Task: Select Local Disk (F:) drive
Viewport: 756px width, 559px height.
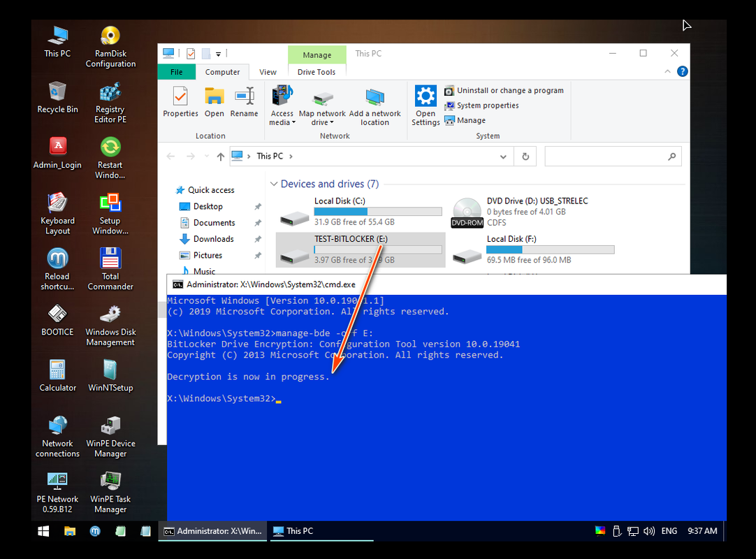Action: pyautogui.click(x=532, y=250)
